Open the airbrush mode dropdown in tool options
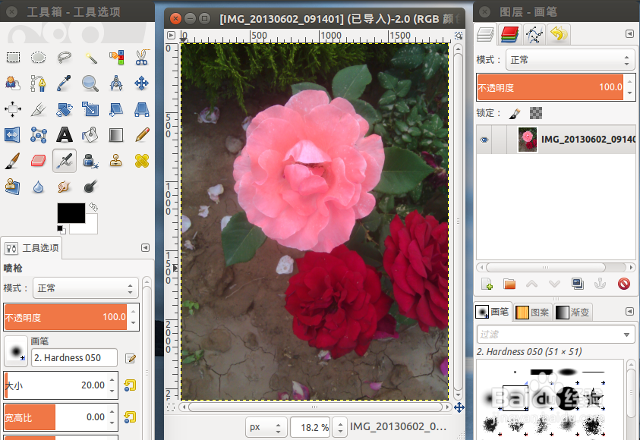Viewport: 640px width, 440px height. point(86,288)
